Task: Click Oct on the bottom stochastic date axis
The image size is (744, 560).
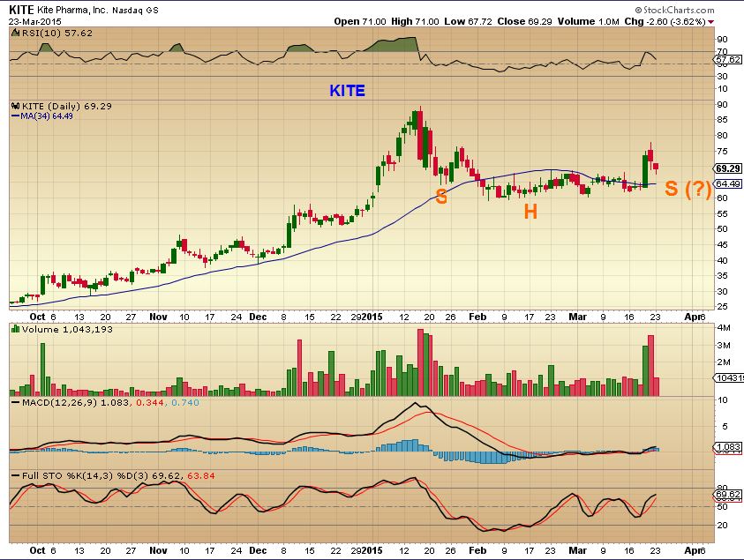Action: [37, 550]
